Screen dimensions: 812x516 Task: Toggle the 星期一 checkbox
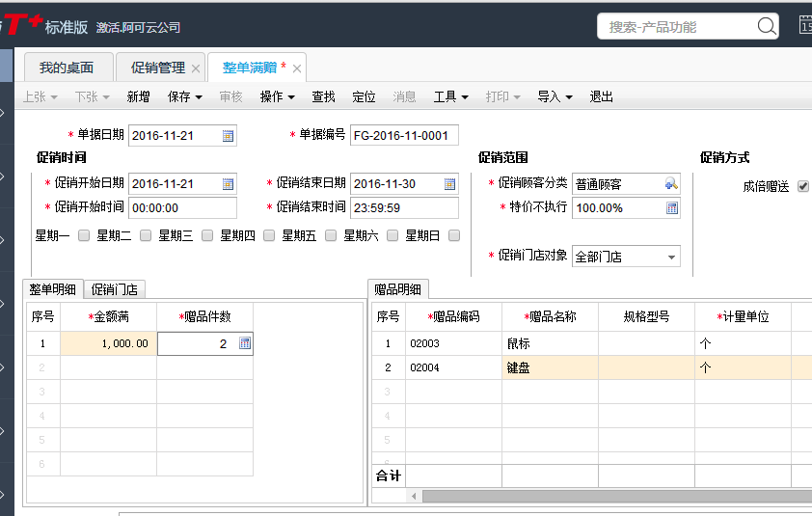coord(84,235)
